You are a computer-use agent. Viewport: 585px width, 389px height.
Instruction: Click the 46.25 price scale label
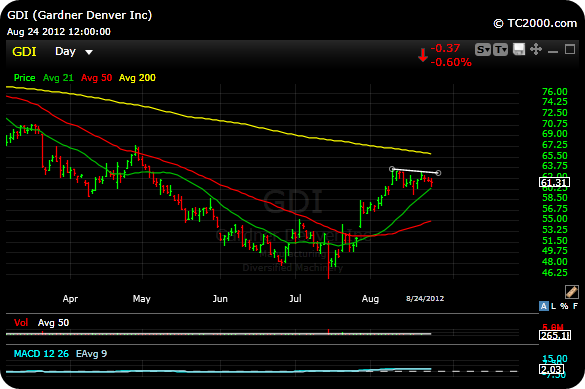point(554,273)
